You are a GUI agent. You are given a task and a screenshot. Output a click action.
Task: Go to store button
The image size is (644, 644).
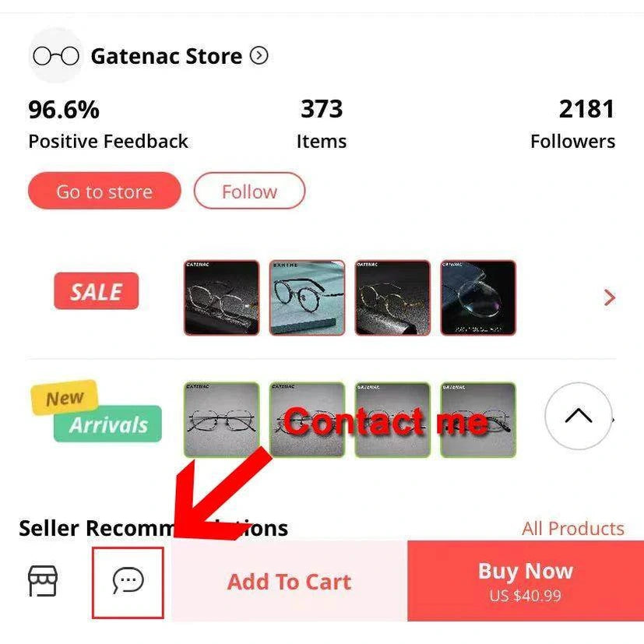(104, 191)
